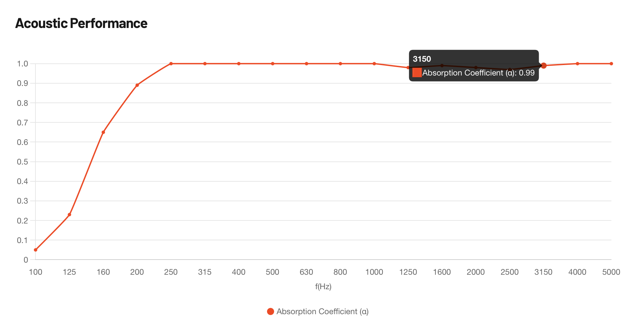Screen dimensions: 644x329
Task: Click the red swatch in the tooltip
Action: 417,73
